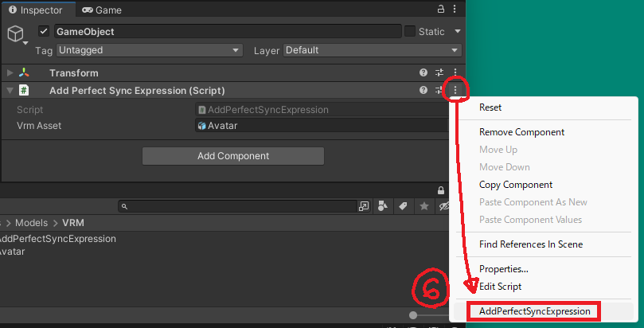644x328 pixels.
Task: Open Transform component three-dot menu
Action: [x=455, y=72]
